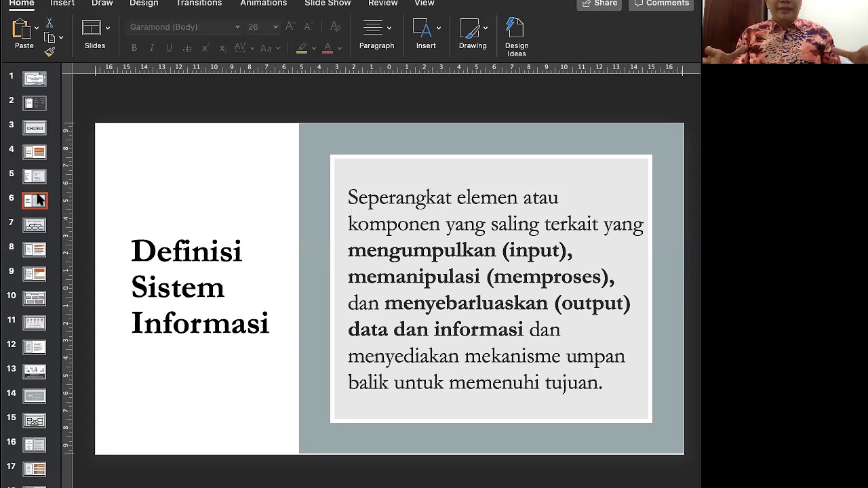Click the Share button
The image size is (868, 488).
[x=599, y=3]
